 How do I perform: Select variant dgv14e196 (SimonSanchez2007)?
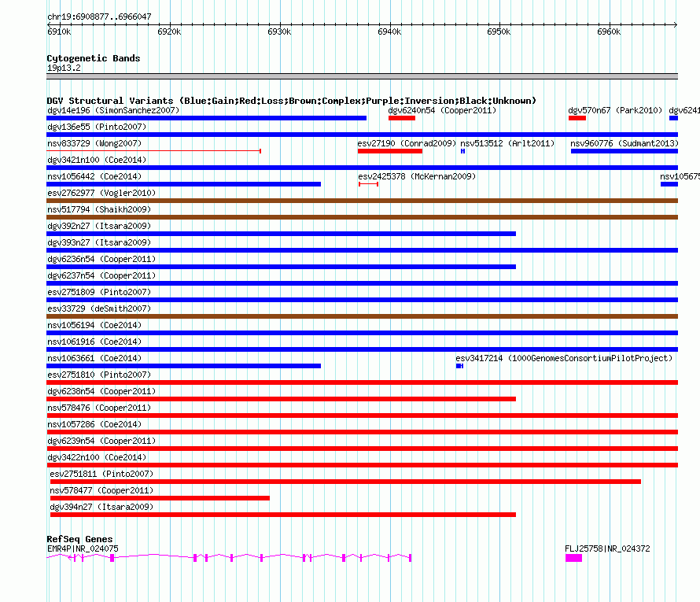coord(113,110)
